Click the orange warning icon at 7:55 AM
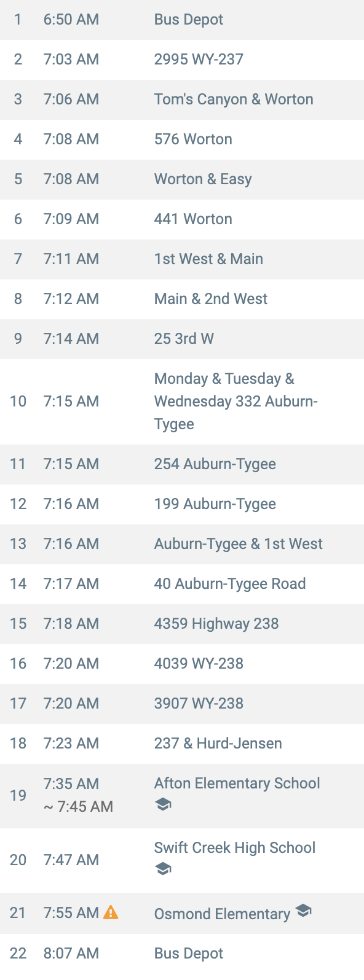The image size is (364, 980). click(111, 912)
